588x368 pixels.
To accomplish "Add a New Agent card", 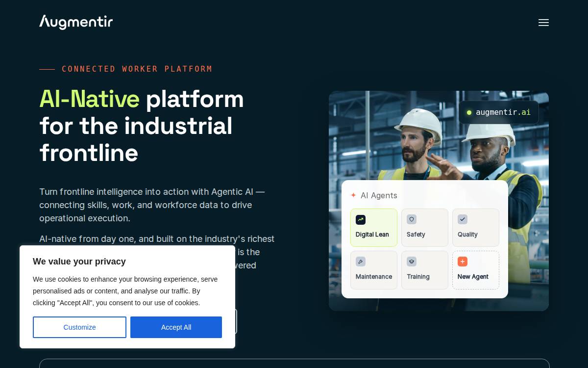I will (x=476, y=270).
